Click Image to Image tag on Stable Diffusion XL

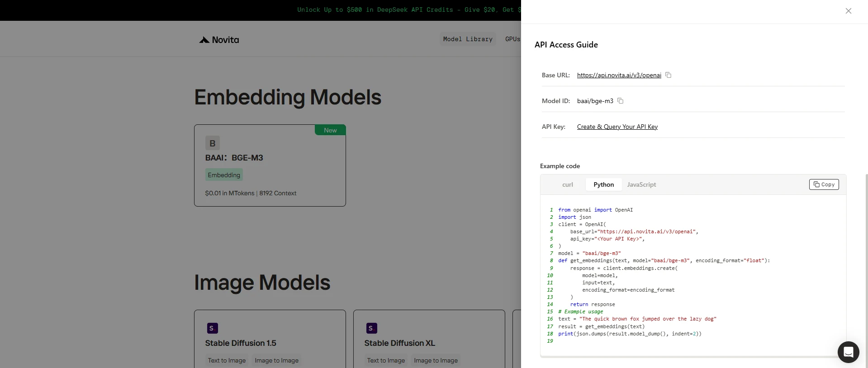click(436, 360)
